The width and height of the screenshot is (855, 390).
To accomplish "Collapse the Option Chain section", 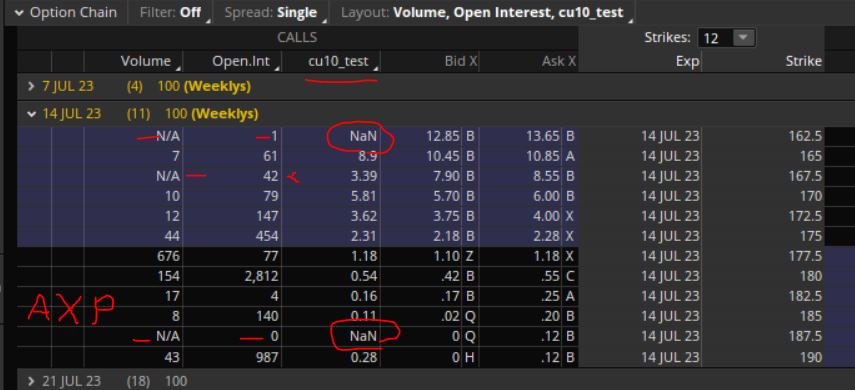I will pos(20,13).
